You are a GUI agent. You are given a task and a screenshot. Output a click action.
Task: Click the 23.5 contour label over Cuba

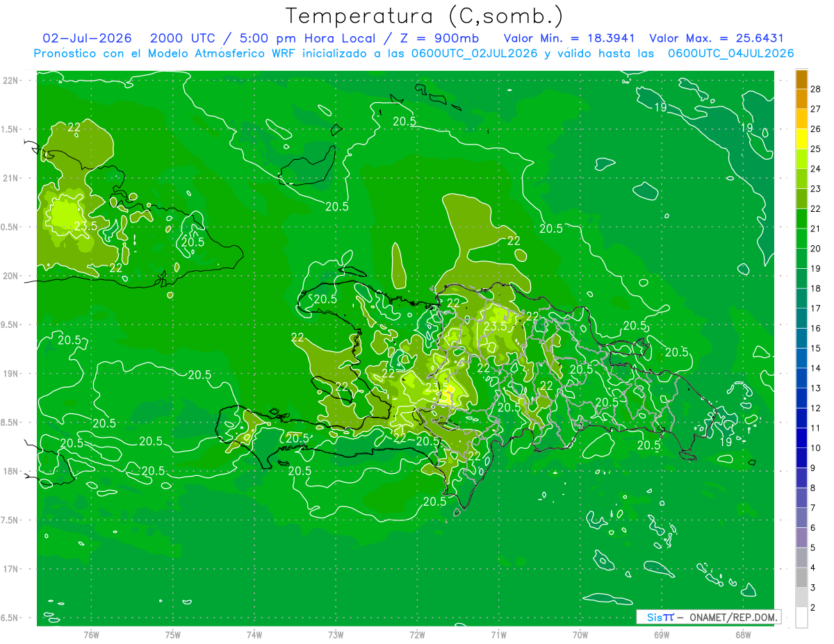pos(85,226)
